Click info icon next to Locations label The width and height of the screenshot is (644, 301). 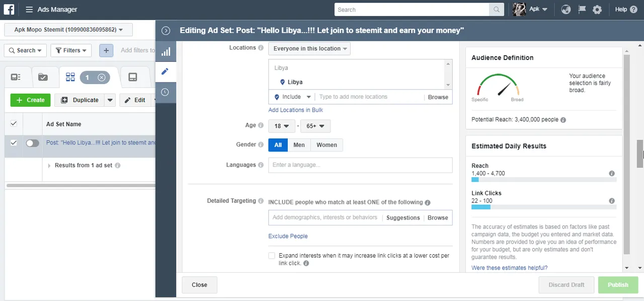tap(261, 48)
